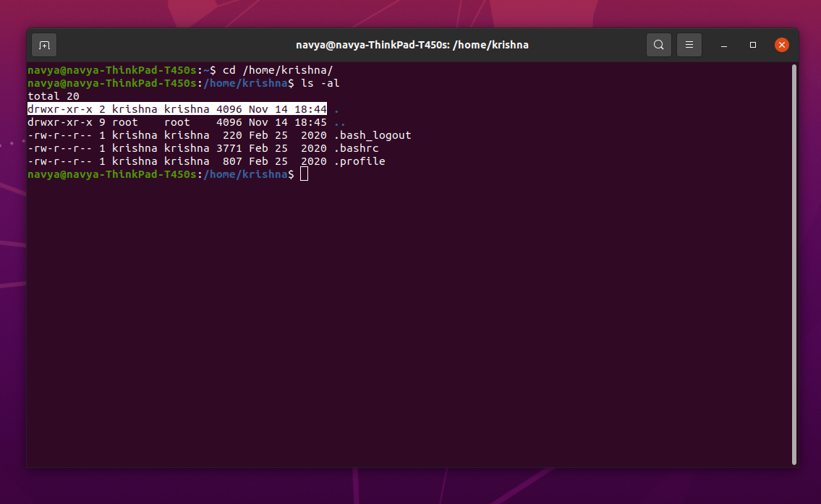This screenshot has width=821, height=504.
Task: Click the .bash_logout file name
Action: pos(373,135)
